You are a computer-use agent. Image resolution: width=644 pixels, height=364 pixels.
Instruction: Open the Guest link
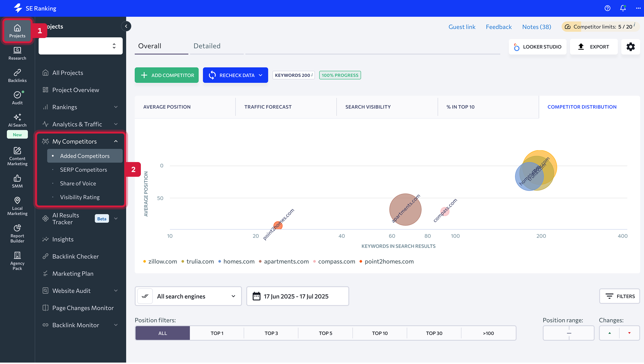click(x=462, y=27)
